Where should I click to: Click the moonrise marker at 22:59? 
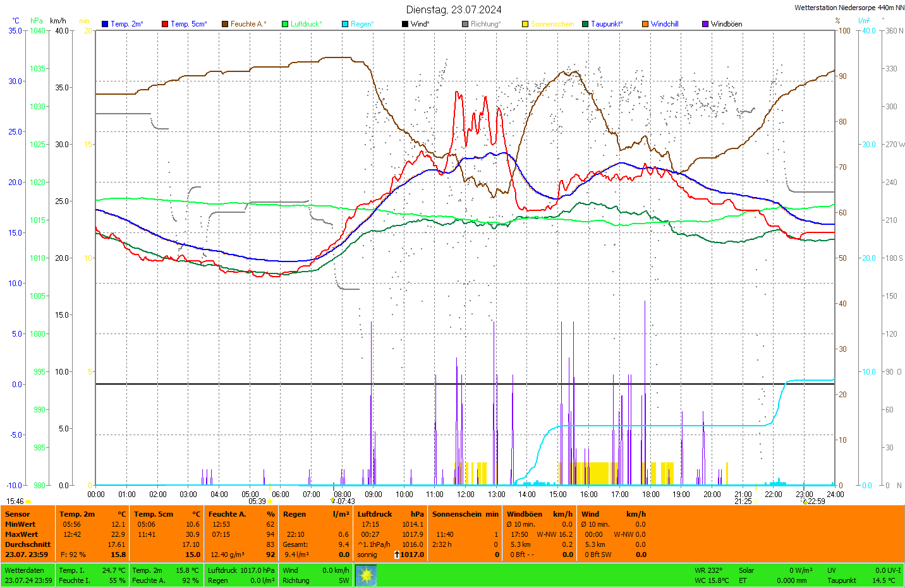[805, 501]
